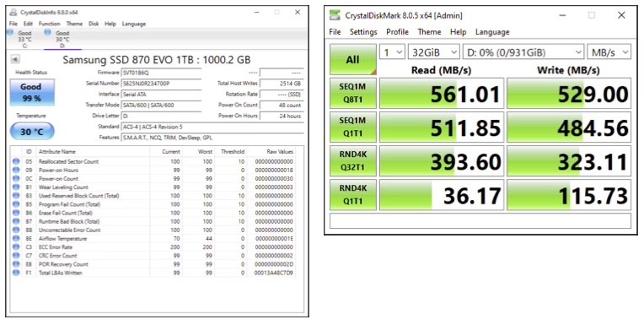Click the status orb for Total LBAs Written
Screen dimensions: 644x325
[16, 273]
